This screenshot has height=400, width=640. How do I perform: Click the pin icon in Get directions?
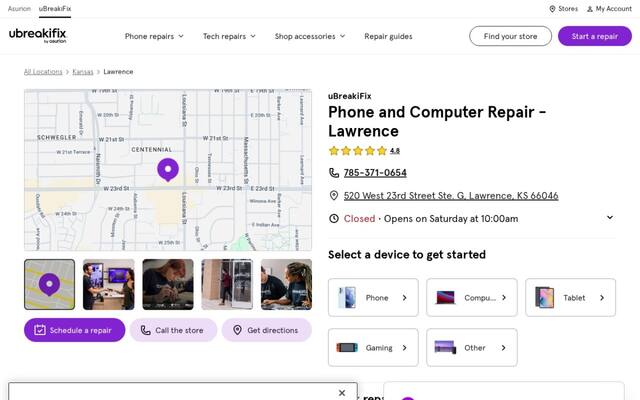point(238,330)
